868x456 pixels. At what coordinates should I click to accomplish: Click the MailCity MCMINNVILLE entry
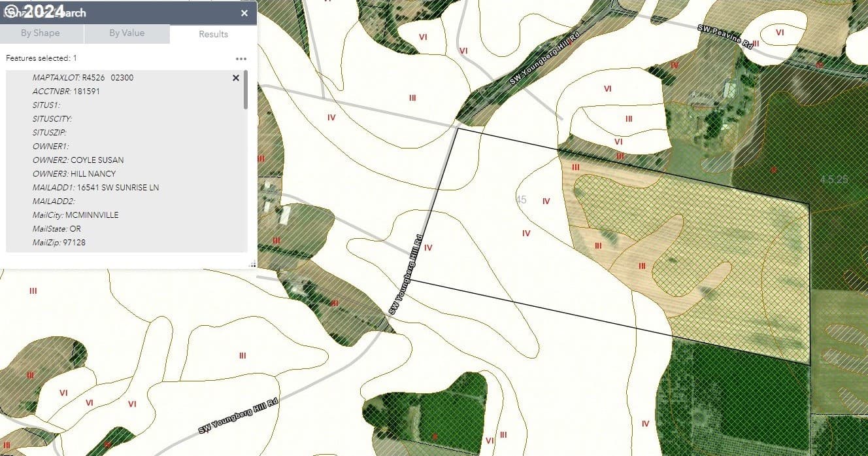pyautogui.click(x=75, y=215)
